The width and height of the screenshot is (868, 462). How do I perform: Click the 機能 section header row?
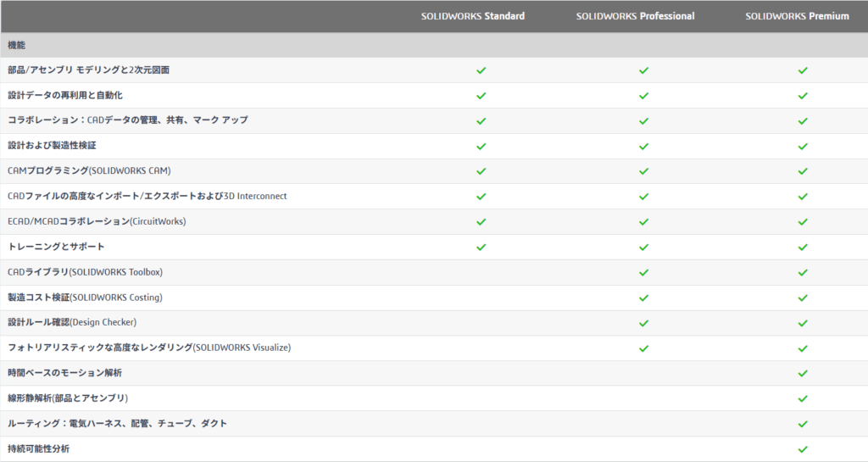coord(17,45)
